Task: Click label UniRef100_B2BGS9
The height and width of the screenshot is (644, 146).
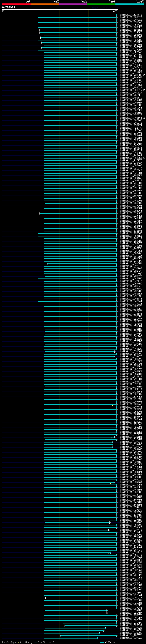Action: 131,625
